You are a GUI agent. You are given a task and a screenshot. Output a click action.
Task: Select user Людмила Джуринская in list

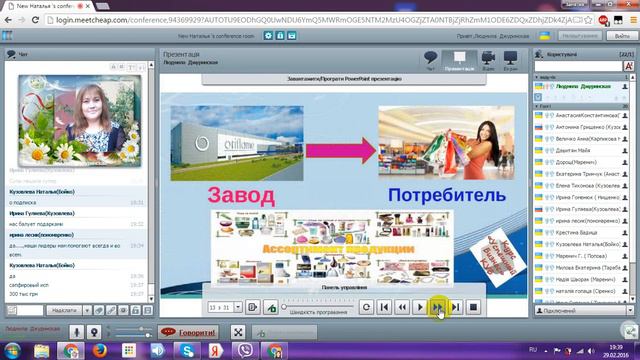tap(582, 87)
